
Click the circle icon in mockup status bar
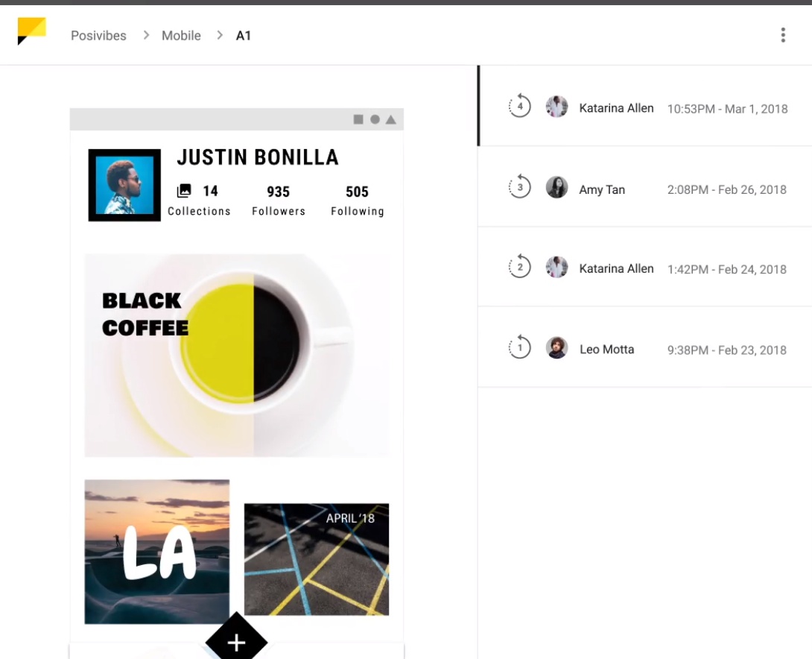point(375,119)
